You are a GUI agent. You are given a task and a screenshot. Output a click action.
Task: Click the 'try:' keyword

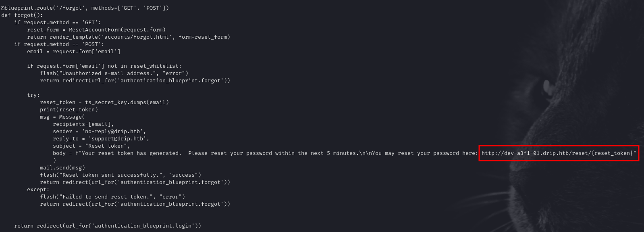click(33, 95)
